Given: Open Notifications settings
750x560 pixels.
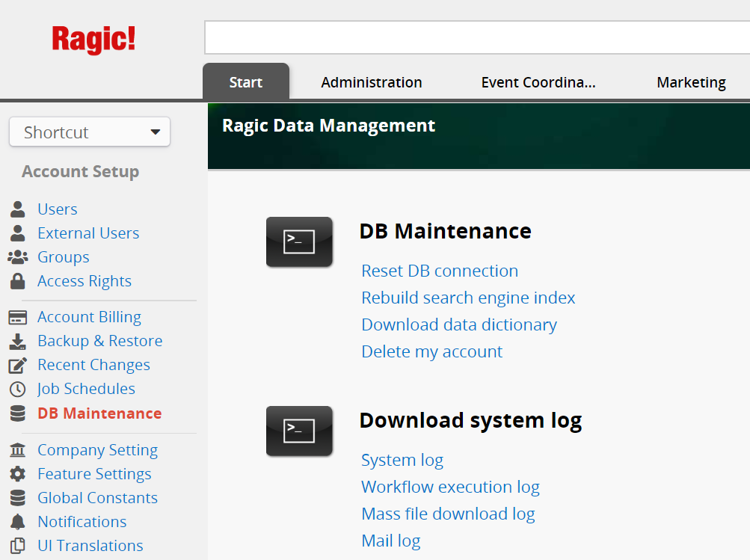Looking at the screenshot, I should point(82,522).
